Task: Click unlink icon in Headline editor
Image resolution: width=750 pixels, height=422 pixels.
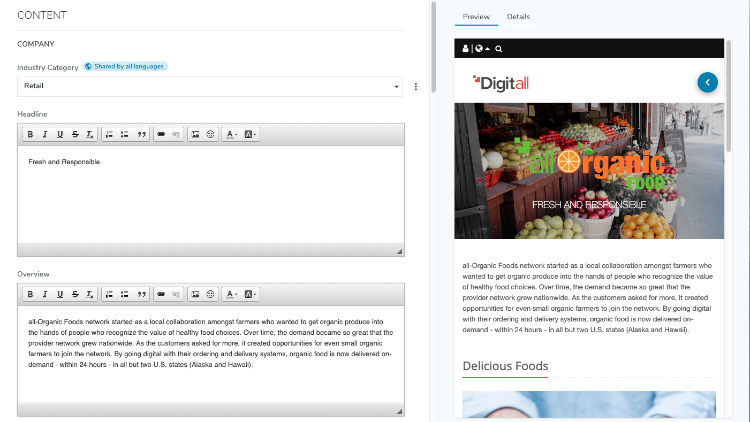Action: click(176, 134)
